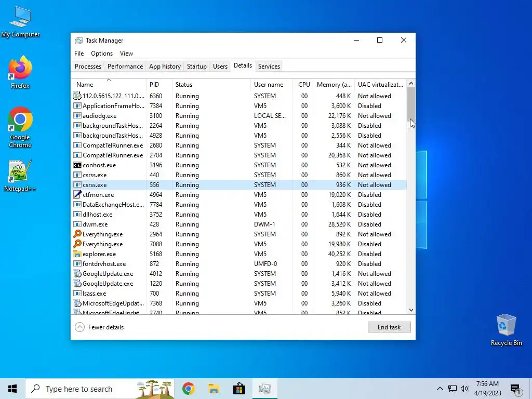Select the ApplicationFrameHost row name
532x399 pixels.
113,106
